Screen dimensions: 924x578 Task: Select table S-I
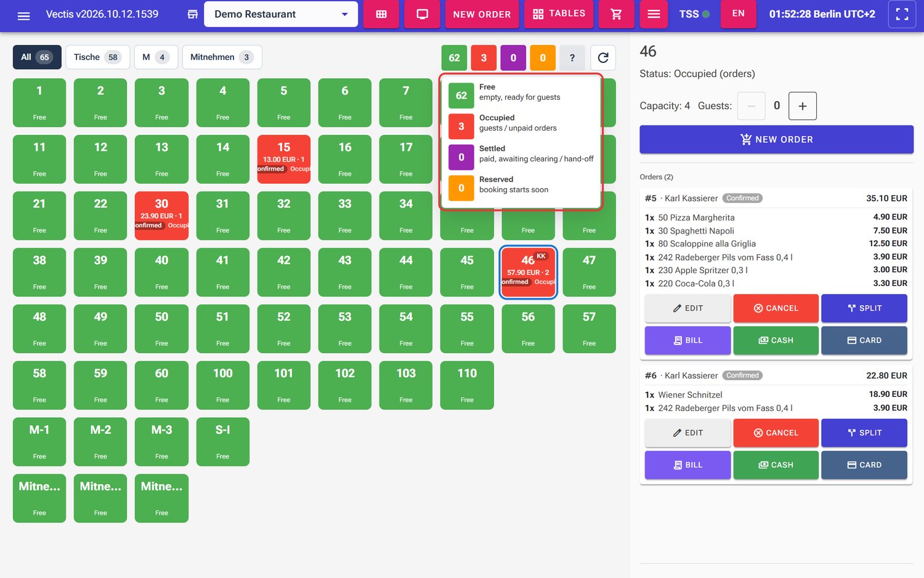tap(223, 442)
